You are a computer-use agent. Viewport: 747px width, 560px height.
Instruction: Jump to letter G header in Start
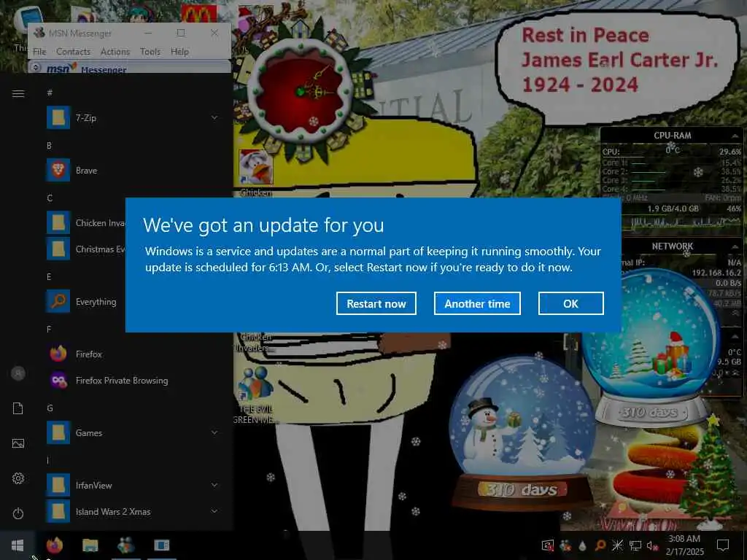click(x=50, y=408)
